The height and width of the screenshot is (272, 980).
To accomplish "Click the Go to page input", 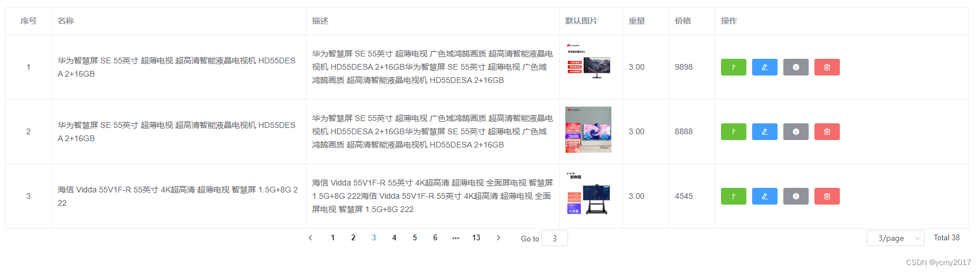I will click(x=555, y=238).
